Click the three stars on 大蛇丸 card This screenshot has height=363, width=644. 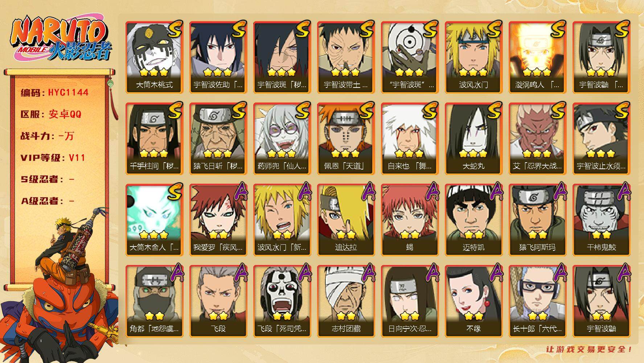click(474, 154)
